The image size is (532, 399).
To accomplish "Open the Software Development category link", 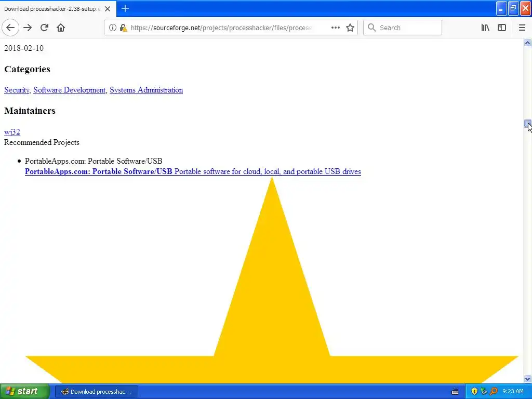I will pyautogui.click(x=70, y=90).
